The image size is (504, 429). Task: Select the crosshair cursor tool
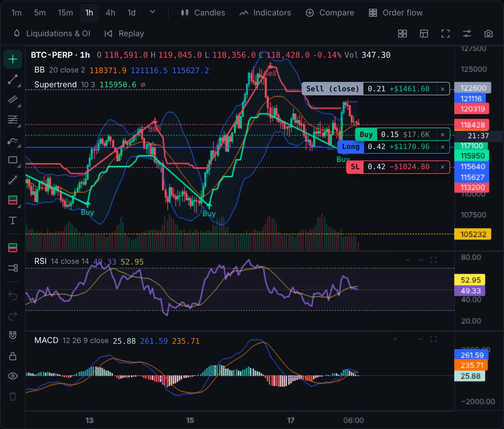tap(13, 59)
